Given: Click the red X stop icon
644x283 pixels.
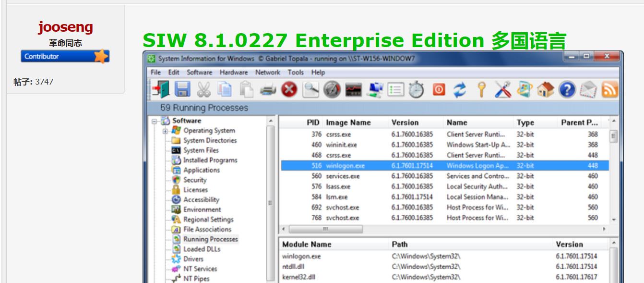Looking at the screenshot, I should click(289, 89).
